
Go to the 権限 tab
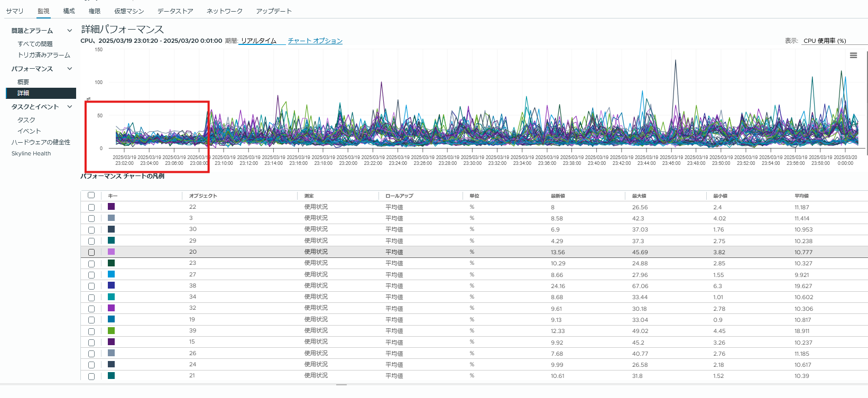tap(95, 11)
